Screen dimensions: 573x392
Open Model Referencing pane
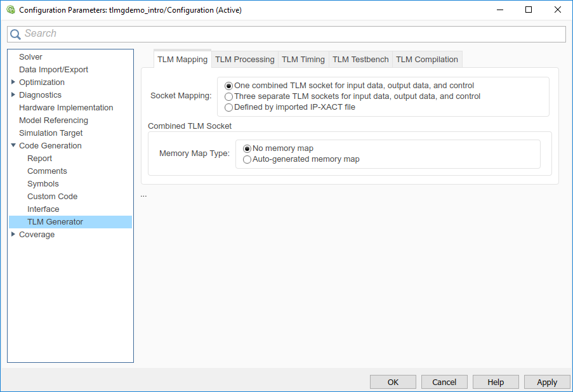point(54,120)
